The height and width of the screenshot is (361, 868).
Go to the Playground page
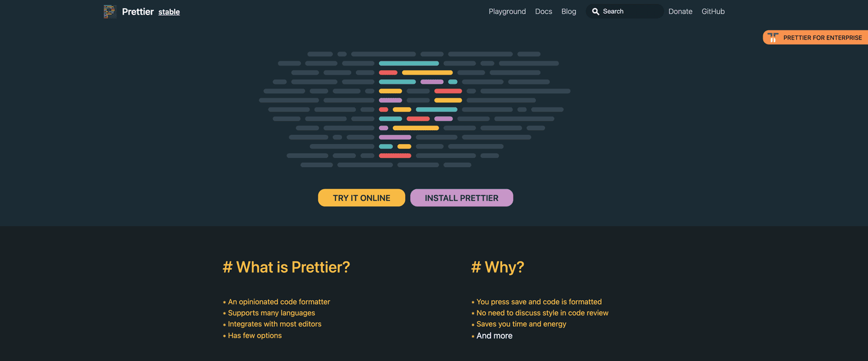(x=507, y=12)
